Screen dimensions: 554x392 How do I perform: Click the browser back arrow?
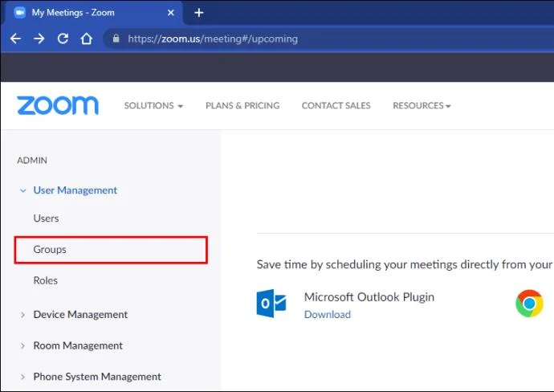pos(15,39)
